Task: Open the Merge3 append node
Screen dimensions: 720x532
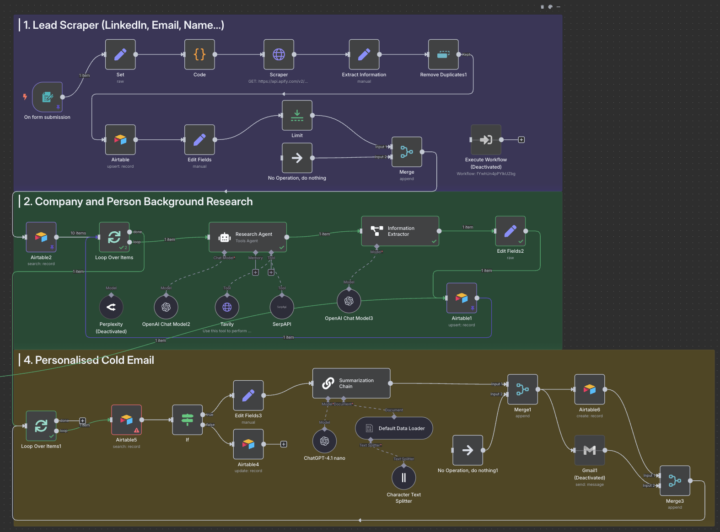Action: [675, 481]
